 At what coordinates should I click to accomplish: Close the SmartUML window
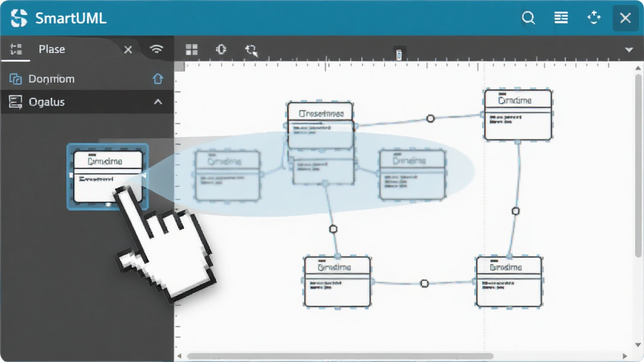(x=626, y=18)
